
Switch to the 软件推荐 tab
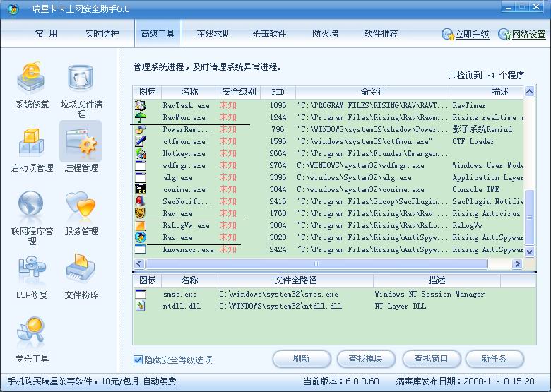pos(381,34)
